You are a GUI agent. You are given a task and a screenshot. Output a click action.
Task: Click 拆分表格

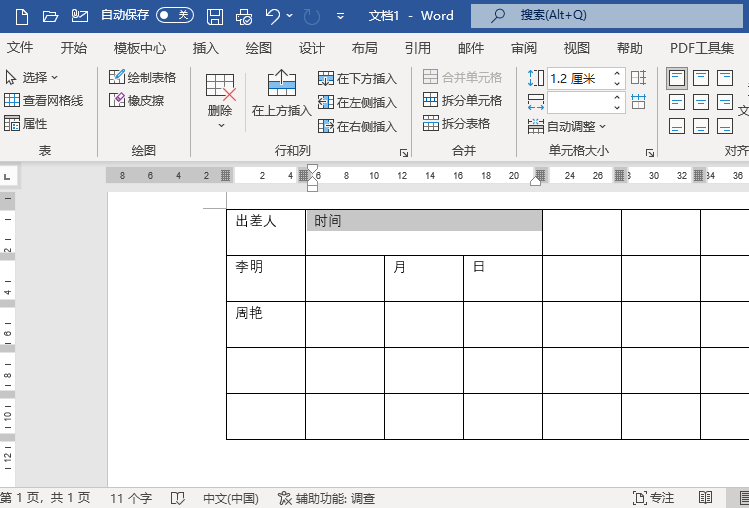(456, 124)
